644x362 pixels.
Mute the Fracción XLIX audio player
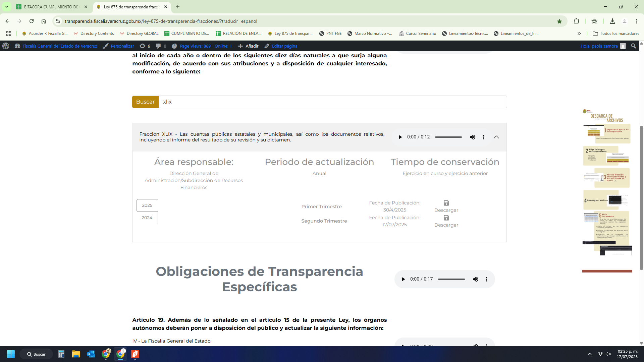click(x=472, y=137)
